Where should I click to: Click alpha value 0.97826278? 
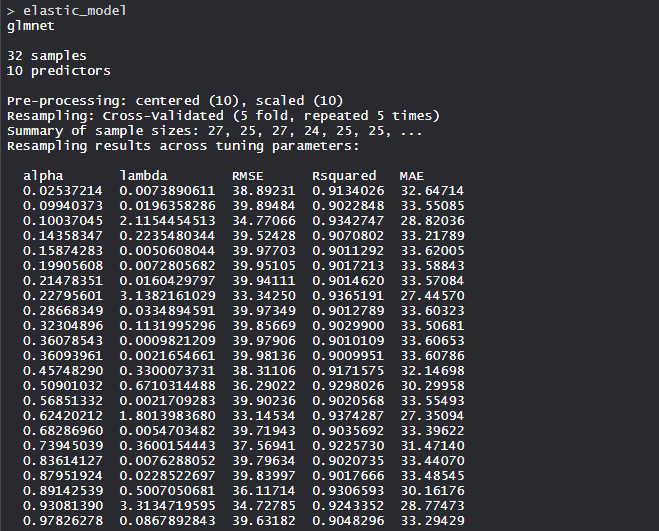63,520
